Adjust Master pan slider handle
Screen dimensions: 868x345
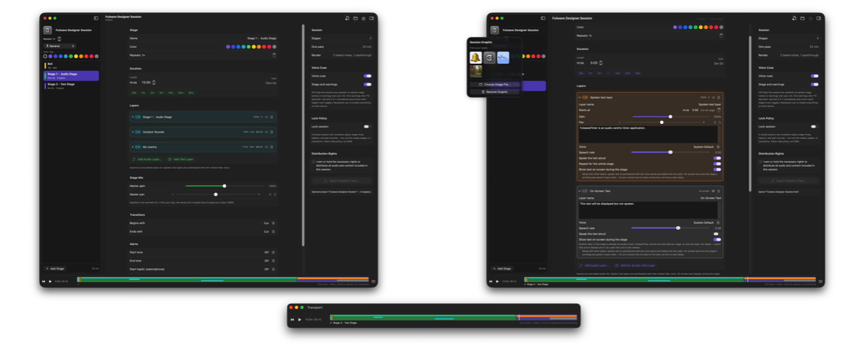point(215,194)
